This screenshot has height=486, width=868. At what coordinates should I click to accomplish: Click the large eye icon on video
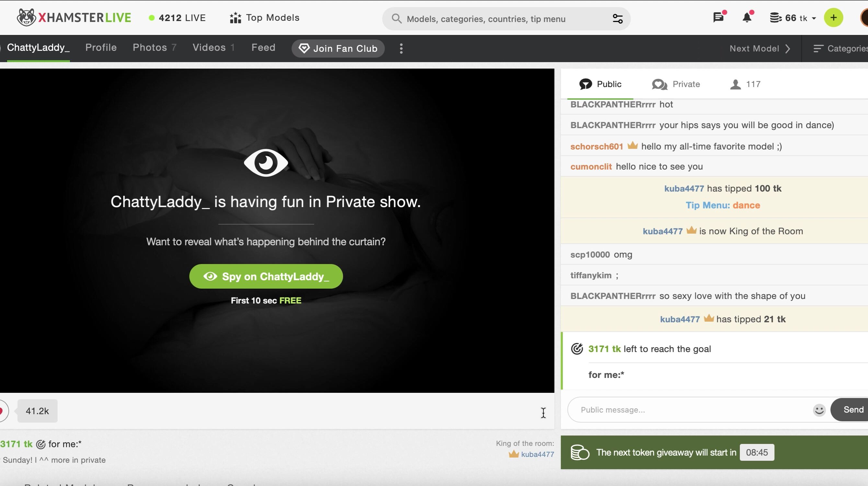266,162
